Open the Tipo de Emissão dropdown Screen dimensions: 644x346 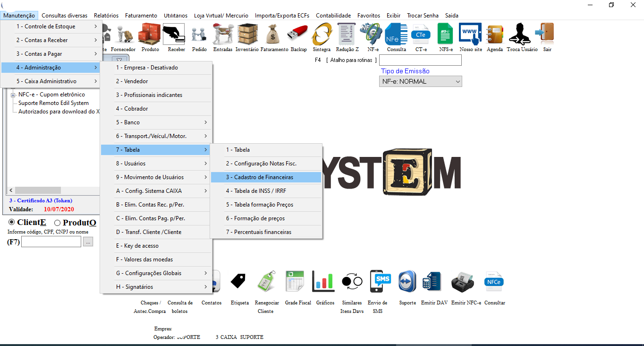(420, 81)
